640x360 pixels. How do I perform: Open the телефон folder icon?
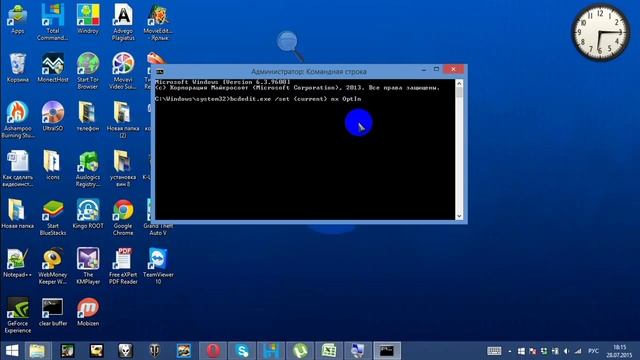[x=88, y=116]
